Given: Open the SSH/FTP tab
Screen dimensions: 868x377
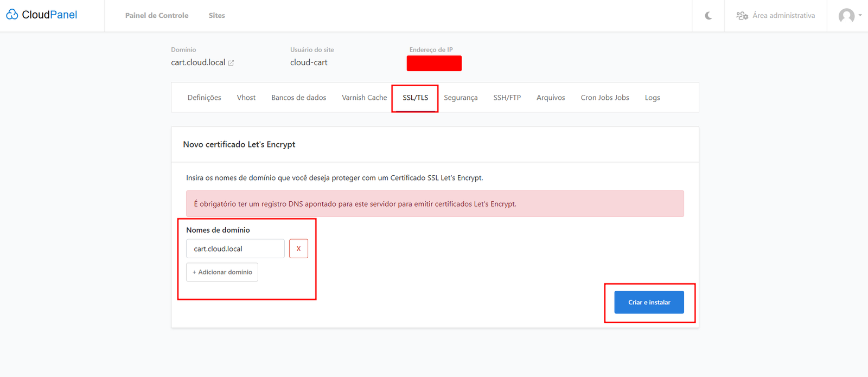Looking at the screenshot, I should [x=507, y=98].
